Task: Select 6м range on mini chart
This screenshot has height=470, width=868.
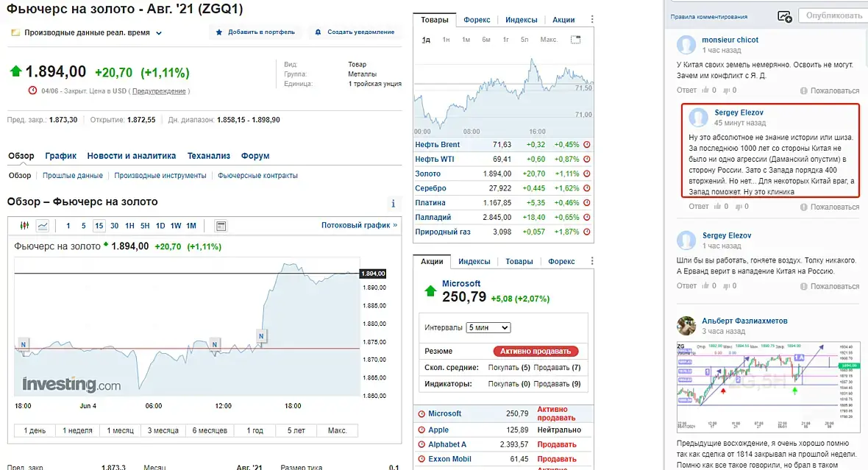Action: (x=486, y=40)
